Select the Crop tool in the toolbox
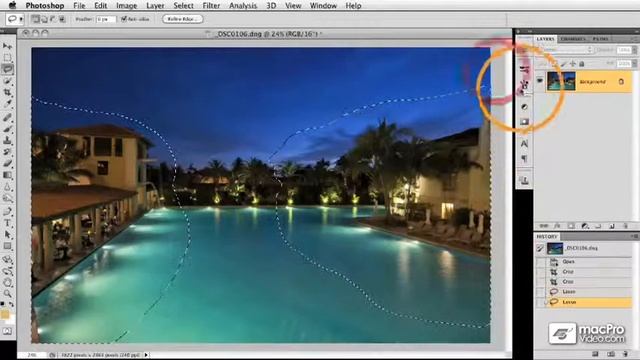 (7, 93)
